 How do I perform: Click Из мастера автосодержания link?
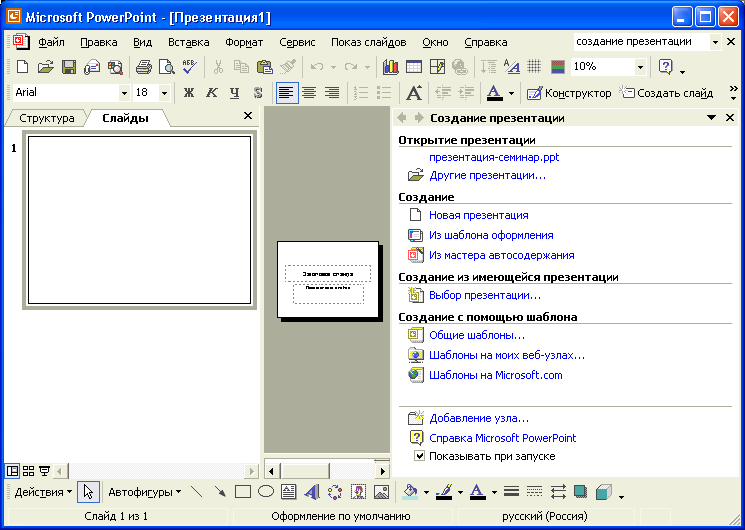502,255
